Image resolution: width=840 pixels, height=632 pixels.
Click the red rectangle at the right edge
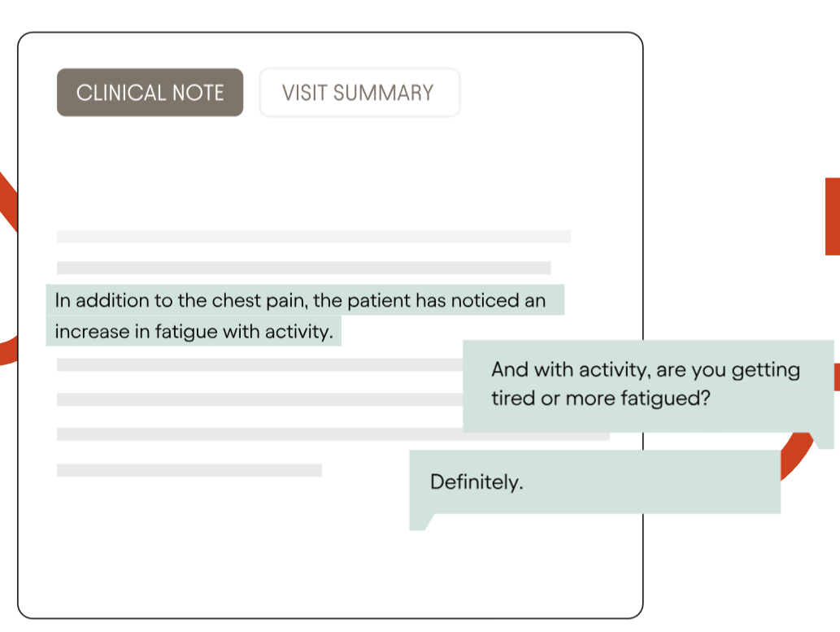click(x=833, y=216)
